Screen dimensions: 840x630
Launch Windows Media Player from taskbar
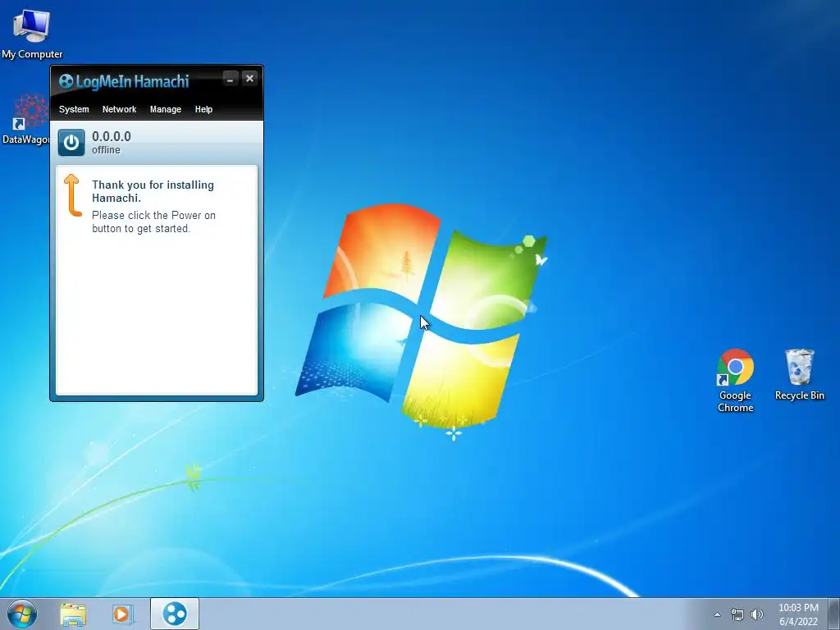click(122, 614)
